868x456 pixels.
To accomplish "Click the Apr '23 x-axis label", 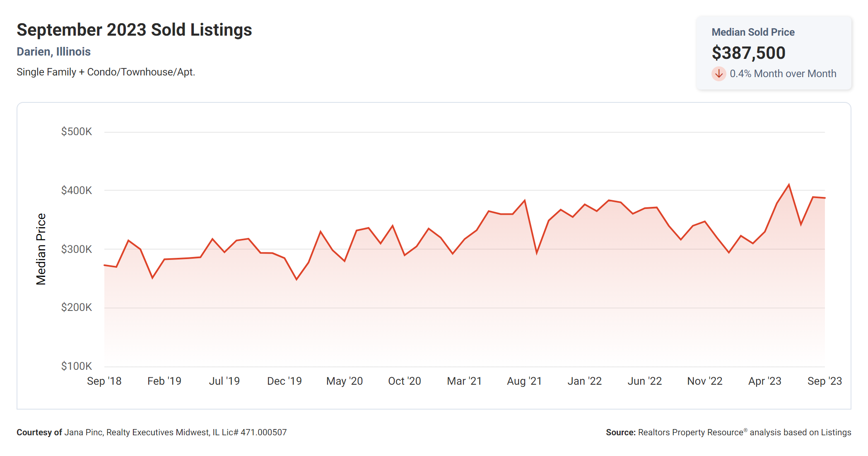I will point(764,381).
